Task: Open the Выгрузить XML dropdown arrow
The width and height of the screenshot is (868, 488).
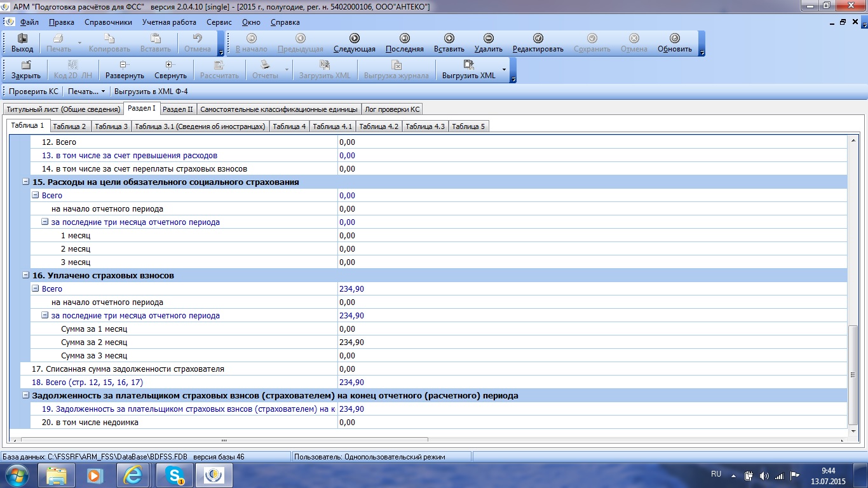Action: click(504, 69)
